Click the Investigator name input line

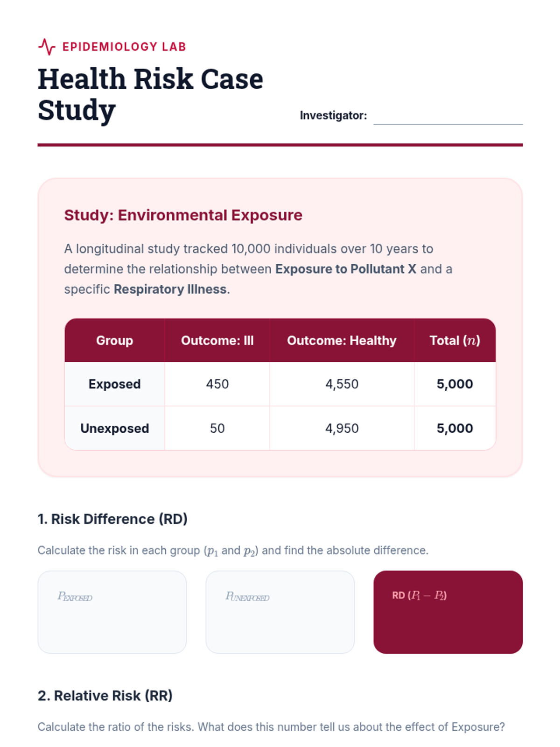(x=448, y=117)
